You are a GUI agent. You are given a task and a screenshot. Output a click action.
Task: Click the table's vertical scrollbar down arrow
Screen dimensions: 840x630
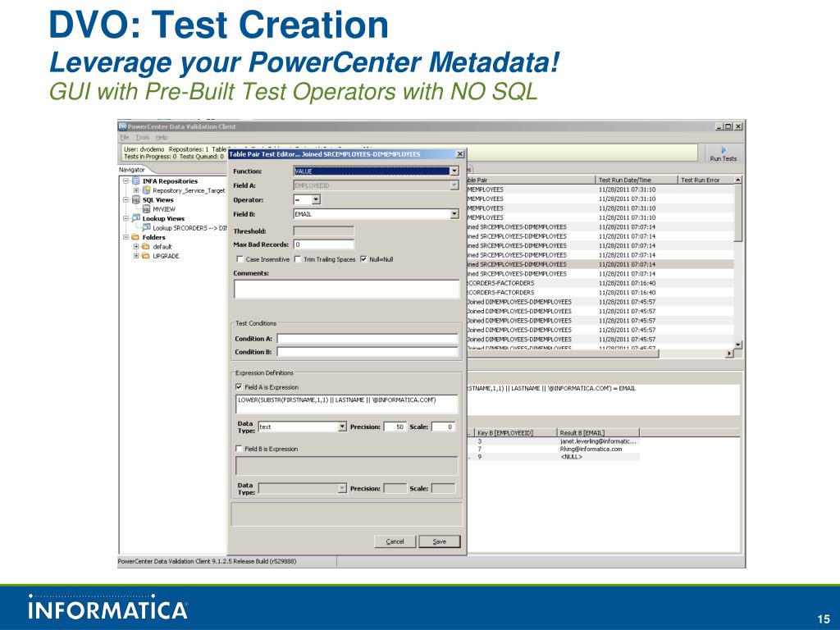(x=738, y=345)
